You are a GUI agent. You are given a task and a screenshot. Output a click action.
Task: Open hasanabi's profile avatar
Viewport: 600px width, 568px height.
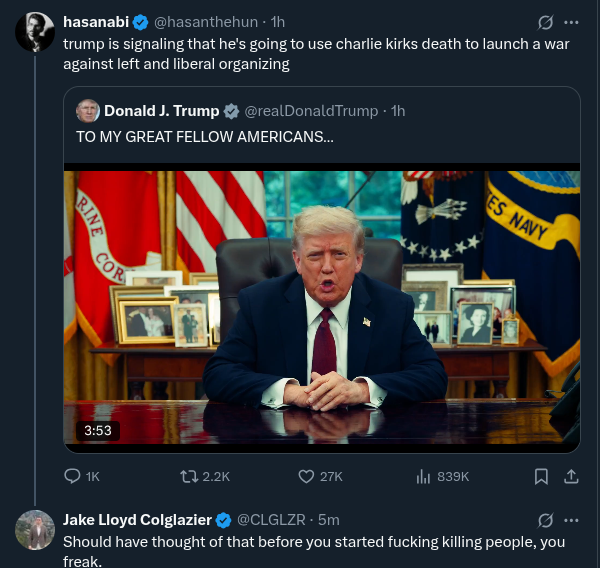[35, 32]
